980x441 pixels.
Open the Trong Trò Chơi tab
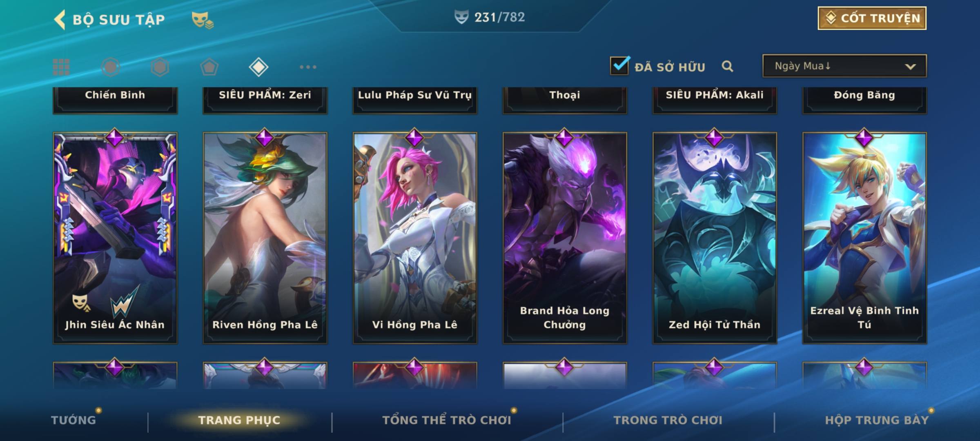click(668, 420)
